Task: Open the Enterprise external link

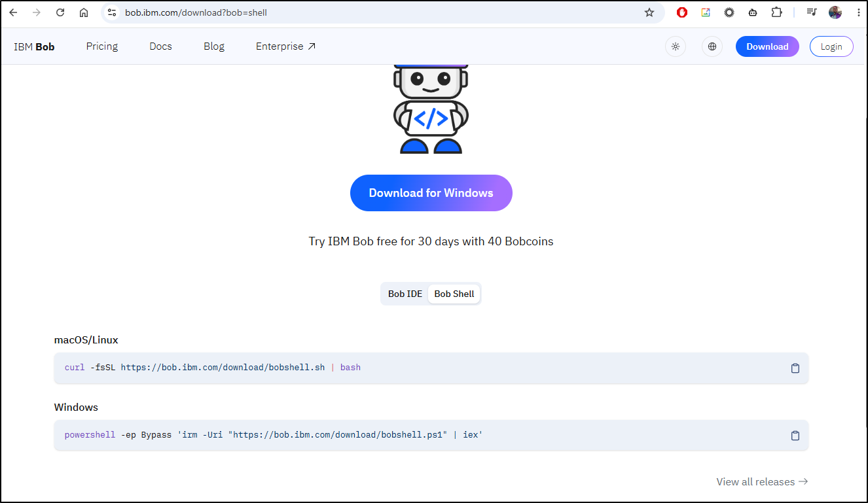Action: pos(286,46)
